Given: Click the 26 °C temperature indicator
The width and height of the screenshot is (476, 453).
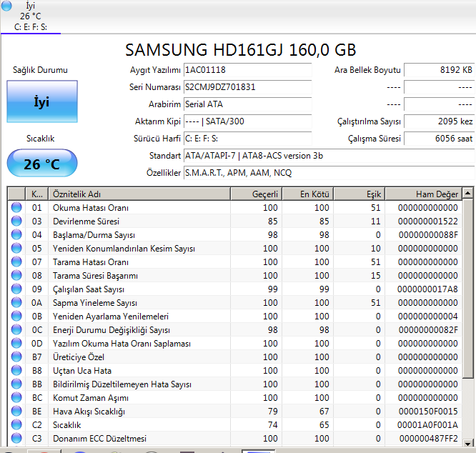Looking at the screenshot, I should pos(42,163).
